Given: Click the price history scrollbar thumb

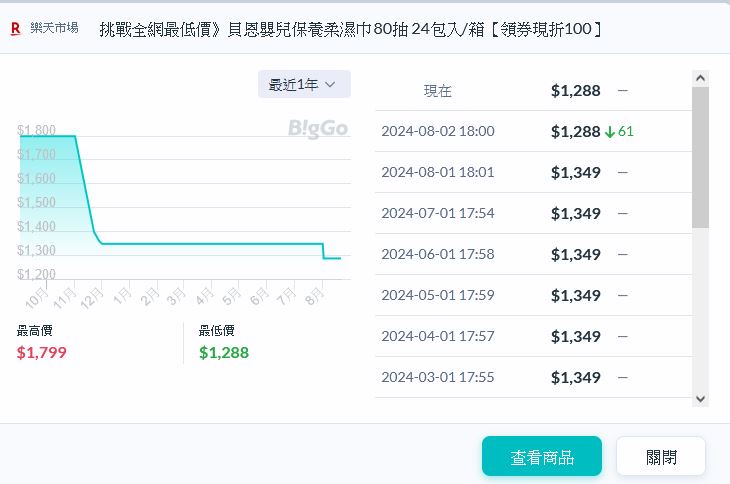Looking at the screenshot, I should coord(700,157).
